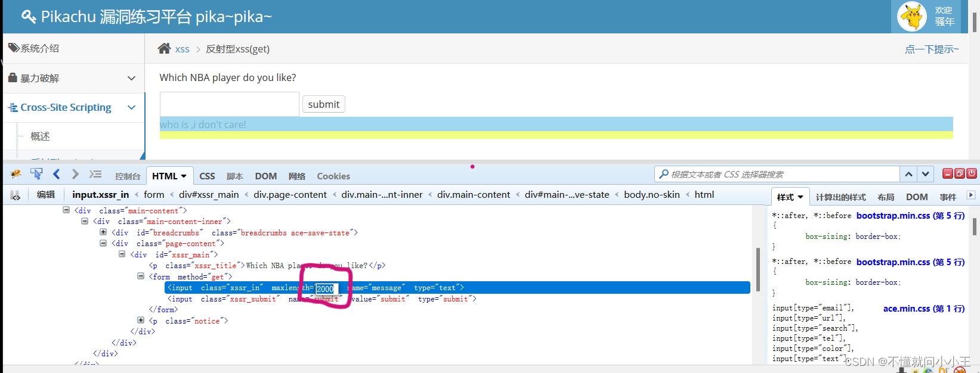
Task: Activate the inspect element pointer tool
Action: click(x=36, y=174)
